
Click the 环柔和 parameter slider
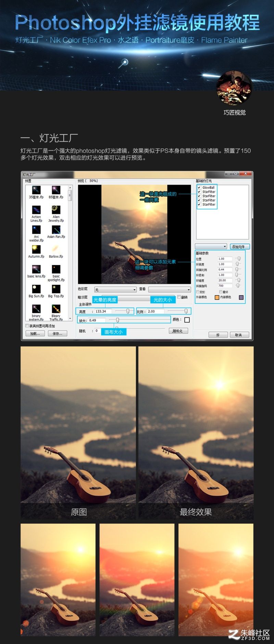(236, 275)
